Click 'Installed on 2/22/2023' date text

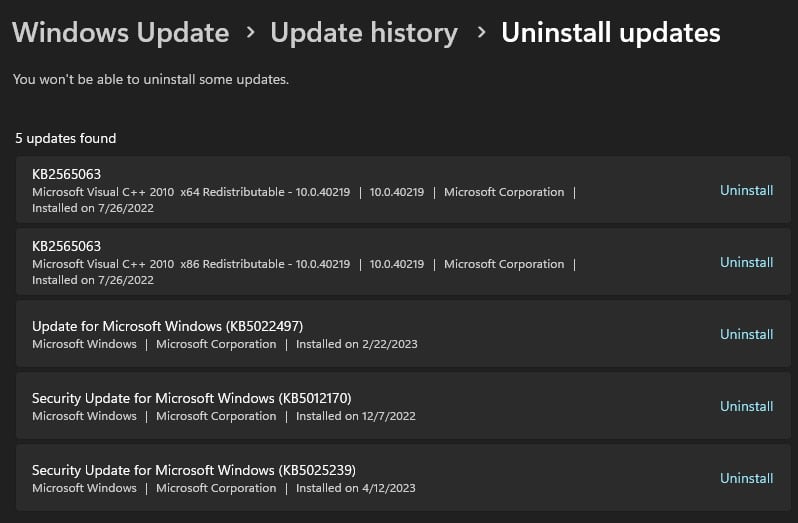click(356, 344)
